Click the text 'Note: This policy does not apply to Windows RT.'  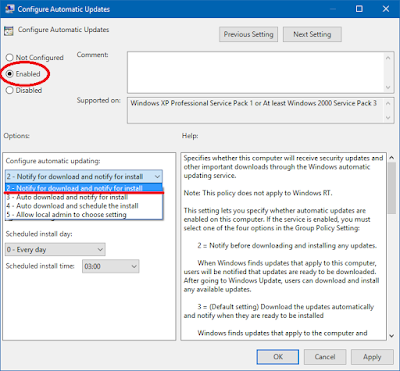point(258,193)
